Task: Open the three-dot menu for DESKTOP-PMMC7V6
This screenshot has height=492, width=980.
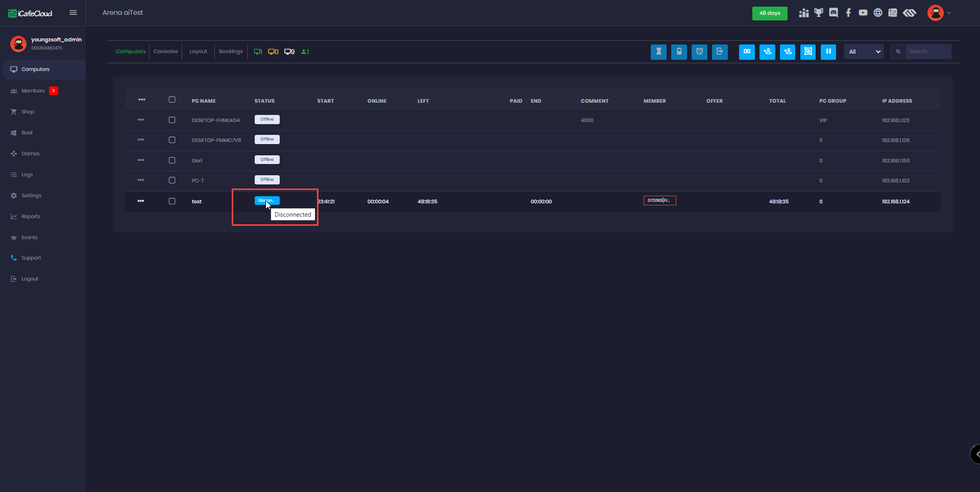Action: point(141,139)
